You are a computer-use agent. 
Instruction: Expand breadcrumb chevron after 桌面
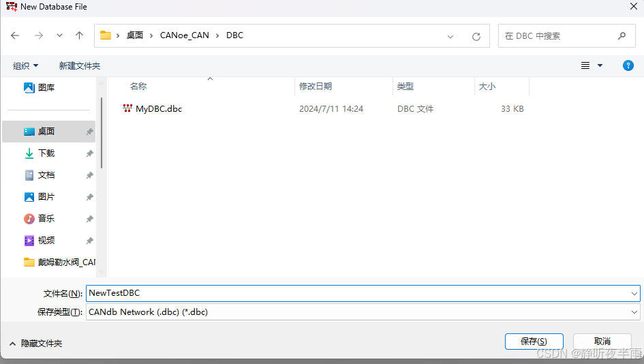[x=151, y=35]
